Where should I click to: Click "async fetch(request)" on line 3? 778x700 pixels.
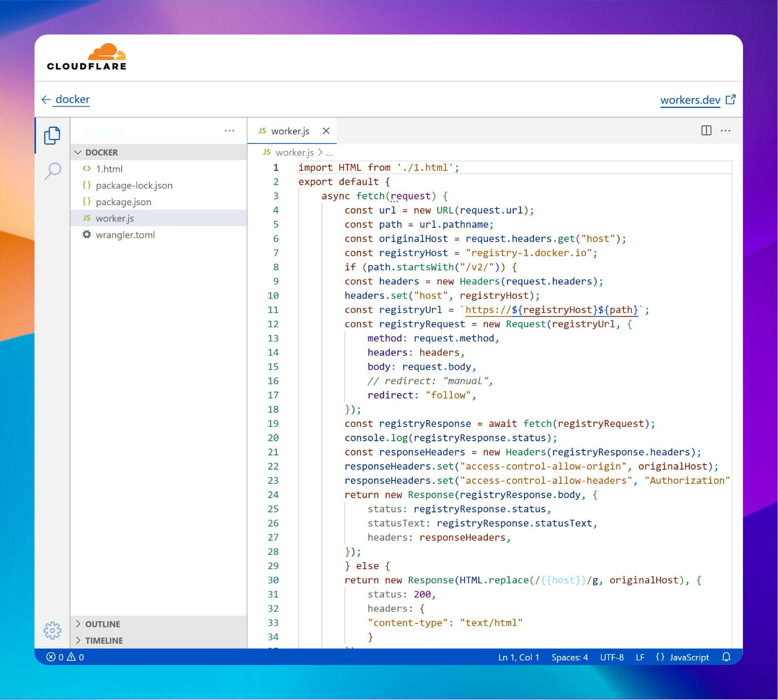coord(379,196)
